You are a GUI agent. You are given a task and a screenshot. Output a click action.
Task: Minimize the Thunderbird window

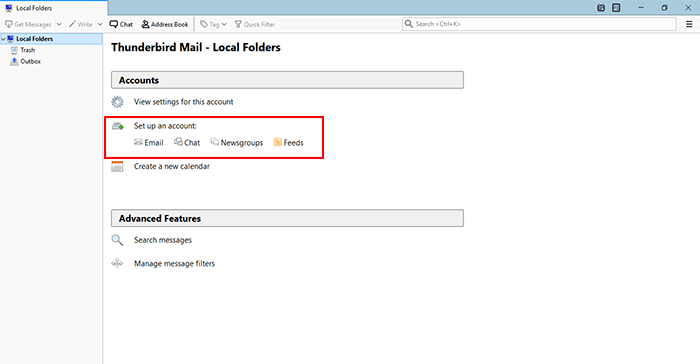click(641, 8)
